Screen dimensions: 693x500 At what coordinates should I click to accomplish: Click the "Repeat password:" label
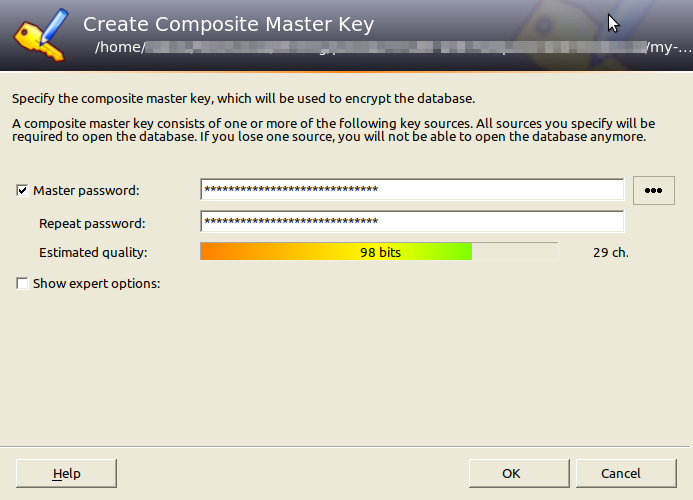point(92,223)
